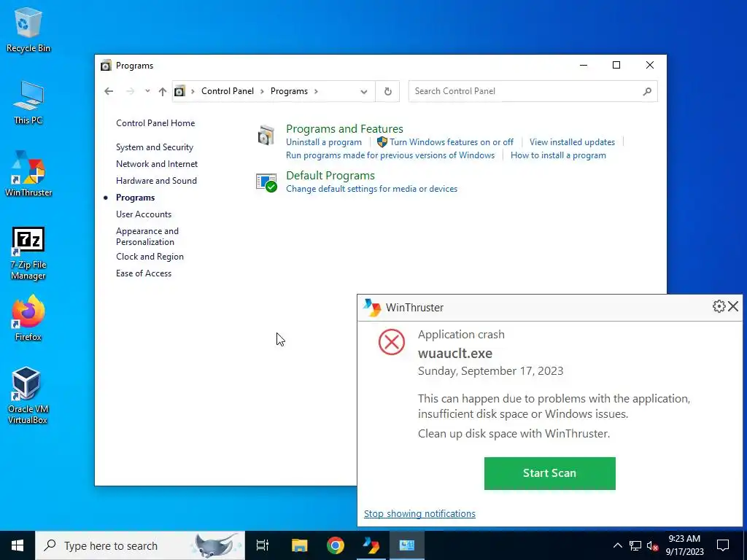Open WinThruster from the taskbar
This screenshot has height=560, width=747.
coord(371,545)
